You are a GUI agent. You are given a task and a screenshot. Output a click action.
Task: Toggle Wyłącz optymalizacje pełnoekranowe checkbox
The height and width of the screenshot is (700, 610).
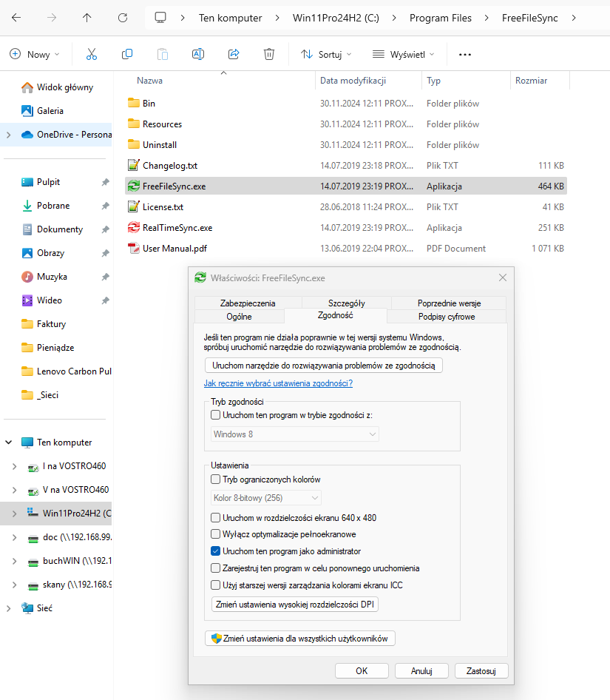[215, 534]
